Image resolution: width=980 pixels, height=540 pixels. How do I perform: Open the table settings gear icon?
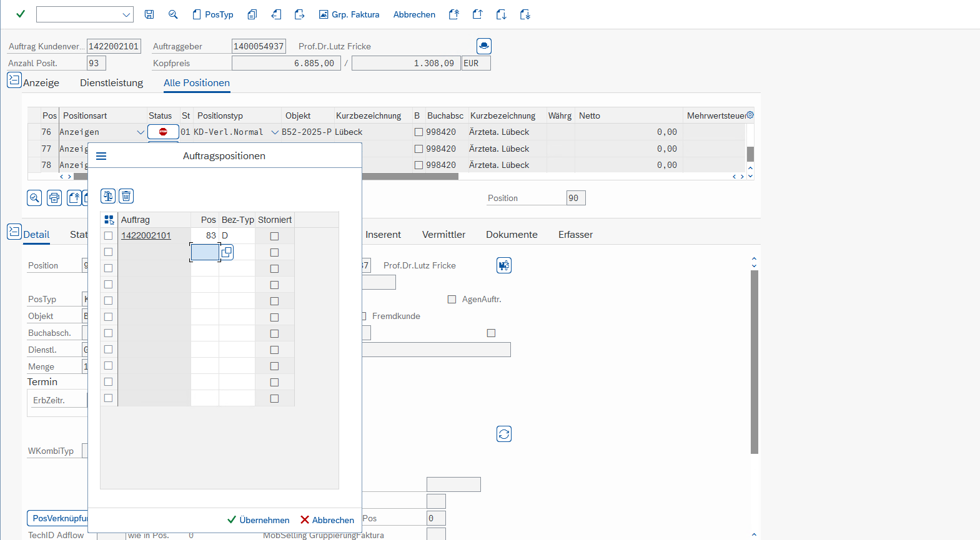[750, 115]
